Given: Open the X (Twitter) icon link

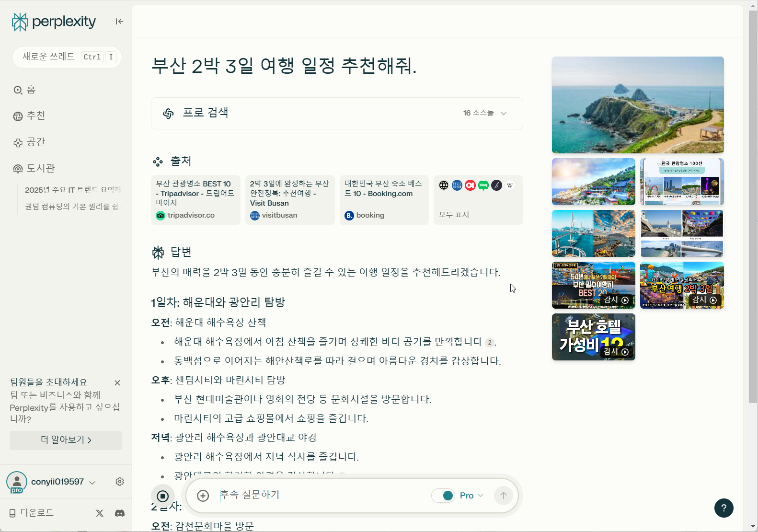Looking at the screenshot, I should coord(100,513).
